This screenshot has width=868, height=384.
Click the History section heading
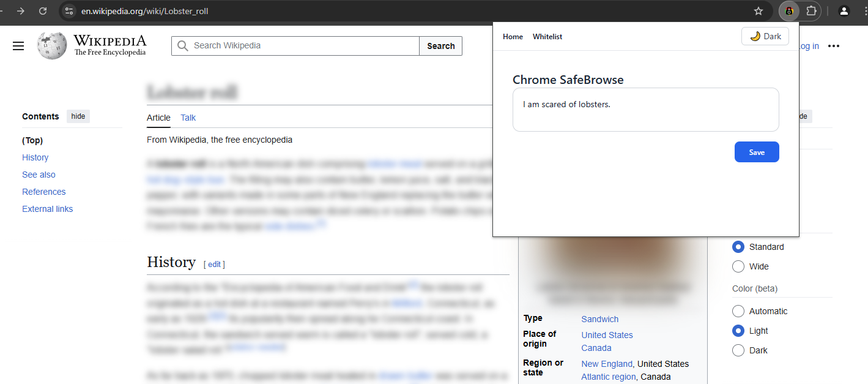pos(171,262)
